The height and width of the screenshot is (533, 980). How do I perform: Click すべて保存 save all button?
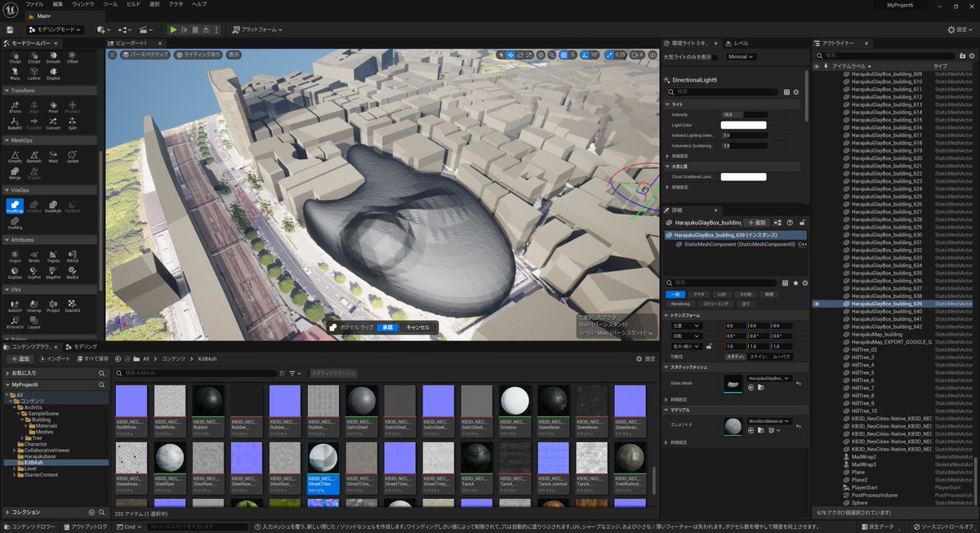tap(91, 358)
